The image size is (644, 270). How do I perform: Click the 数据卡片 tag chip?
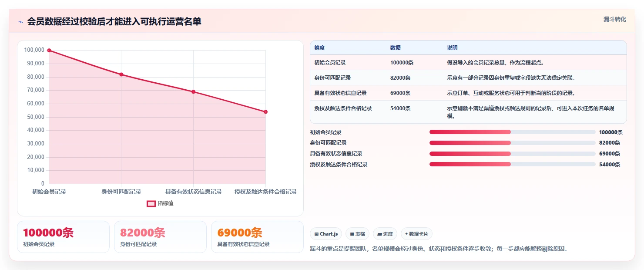coord(416,234)
